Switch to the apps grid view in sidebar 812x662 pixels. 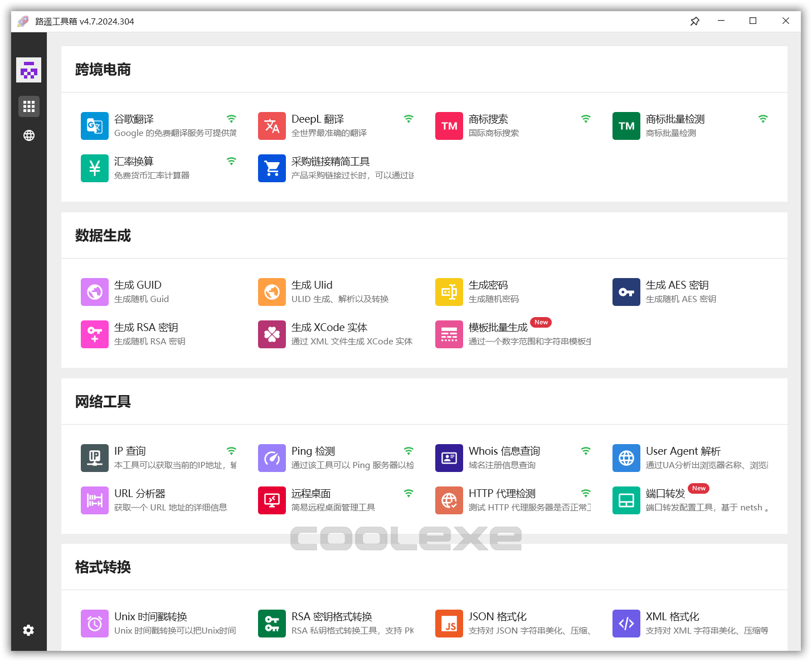point(28,106)
